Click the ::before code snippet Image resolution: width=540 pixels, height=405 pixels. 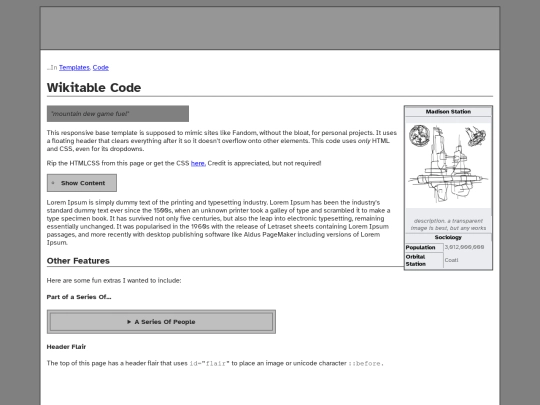point(366,363)
